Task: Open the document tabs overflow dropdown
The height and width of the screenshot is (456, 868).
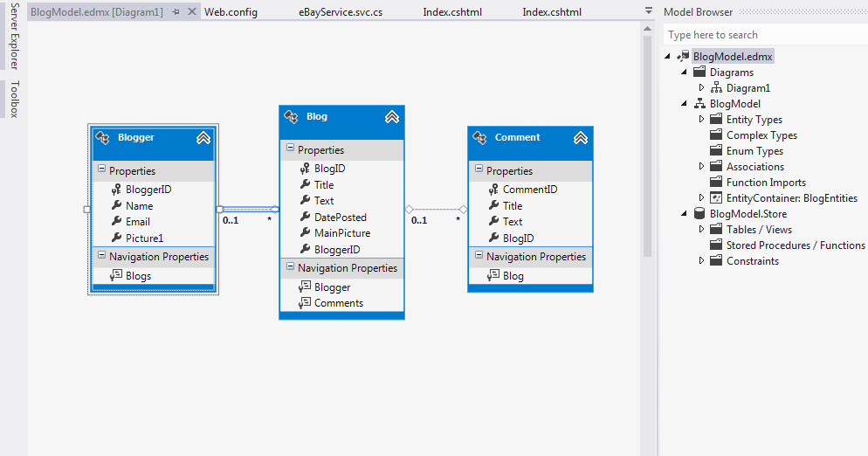Action: pyautogui.click(x=649, y=11)
